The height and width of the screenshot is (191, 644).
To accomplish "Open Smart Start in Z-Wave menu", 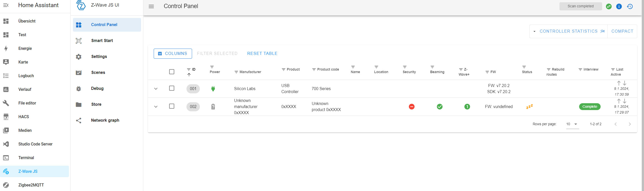I will pos(102,40).
